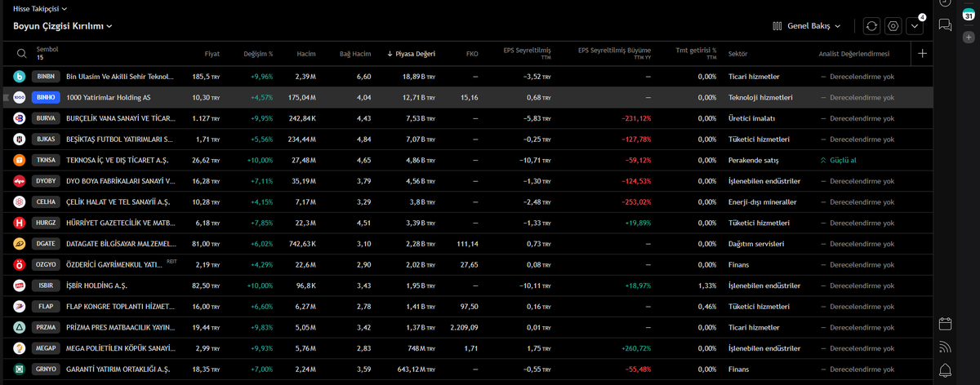Viewport: 980px width, 385px height.
Task: Open screener settings hexagon icon
Action: [893, 26]
